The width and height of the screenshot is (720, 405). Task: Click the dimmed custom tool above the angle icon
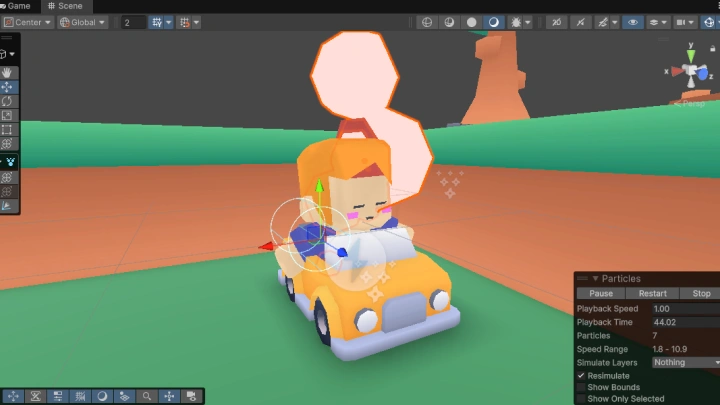pos(7,191)
